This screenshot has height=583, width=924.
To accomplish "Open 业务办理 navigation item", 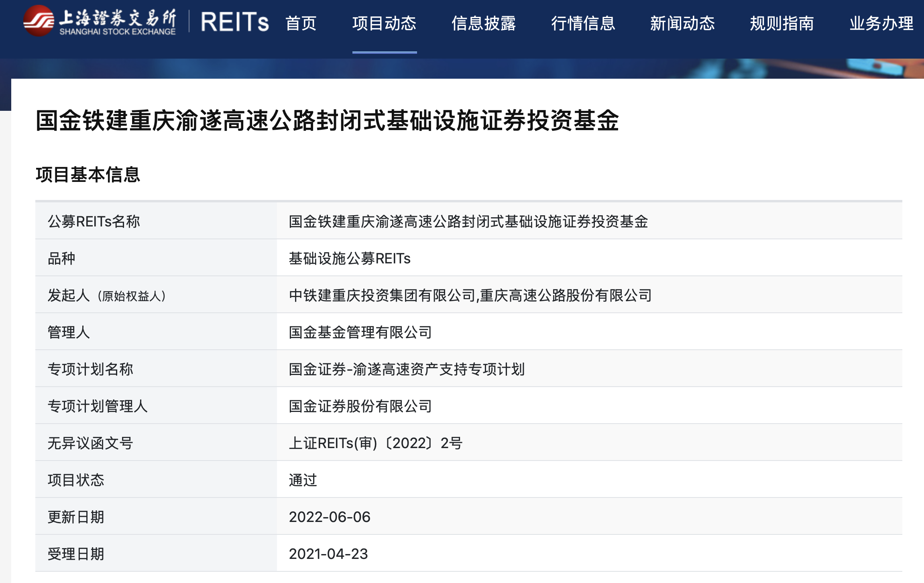I will pos(881,23).
